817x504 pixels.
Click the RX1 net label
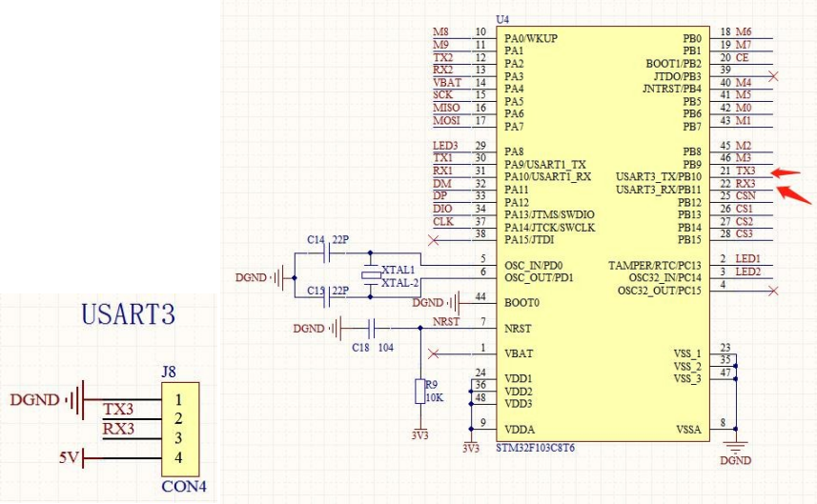[x=443, y=171]
